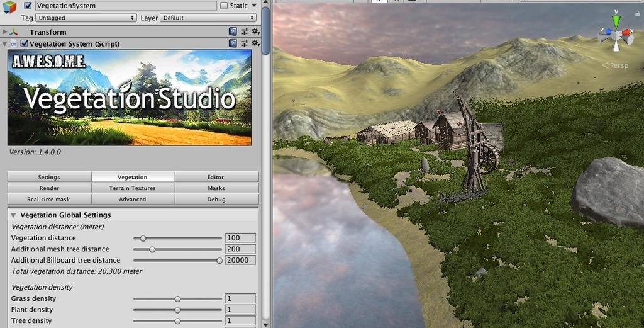Click the Grass density slider
This screenshot has width=644, height=328.
[177, 298]
